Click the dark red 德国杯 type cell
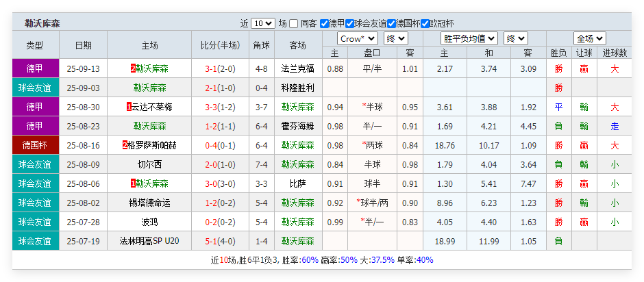This screenshot has height=282, width=644. (35, 145)
